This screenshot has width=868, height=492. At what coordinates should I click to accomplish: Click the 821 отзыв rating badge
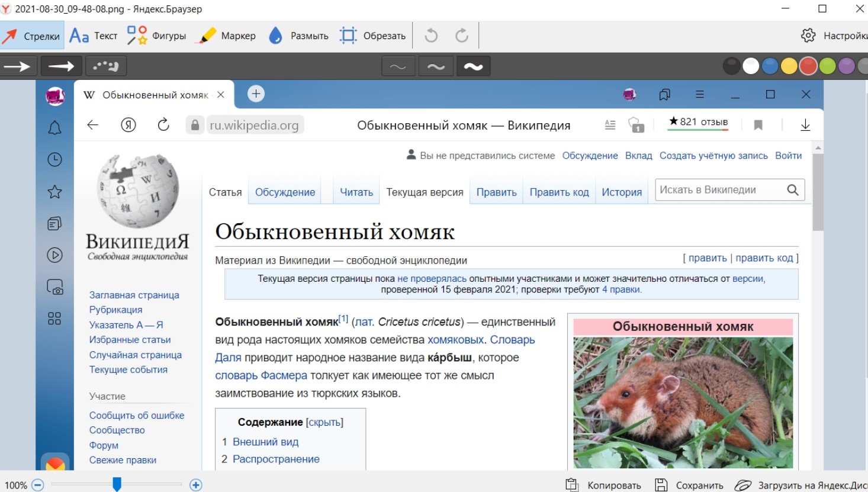click(x=699, y=122)
